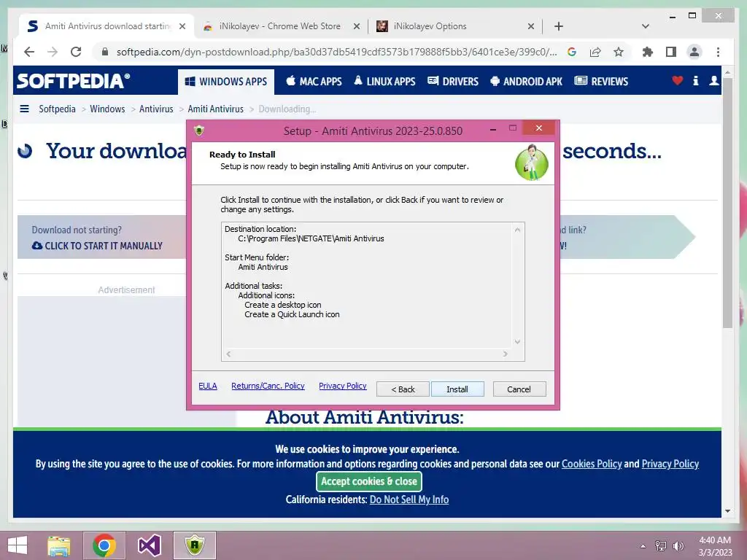Click the Amiti shield icon in setup title bar
The image size is (747, 560).
(199, 131)
